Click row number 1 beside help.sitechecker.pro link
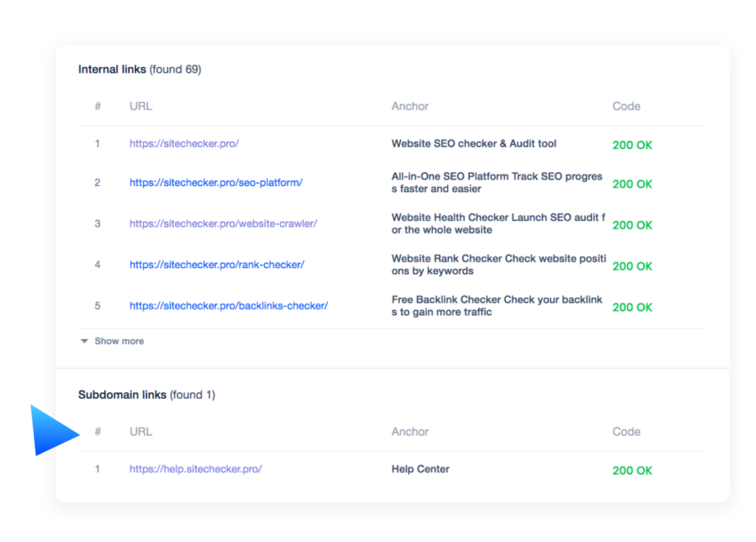This screenshot has width=756, height=542. [x=97, y=469]
